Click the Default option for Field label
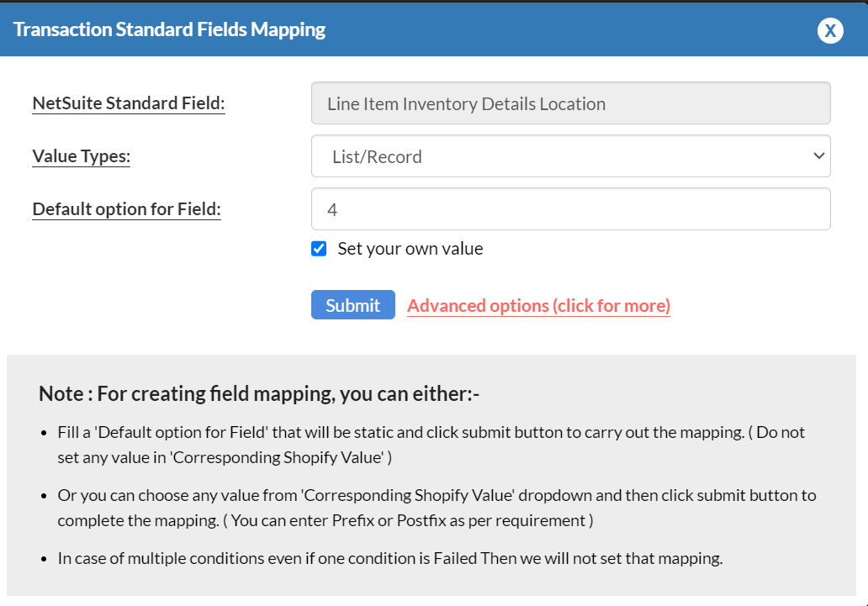The height and width of the screenshot is (606, 868). (126, 208)
